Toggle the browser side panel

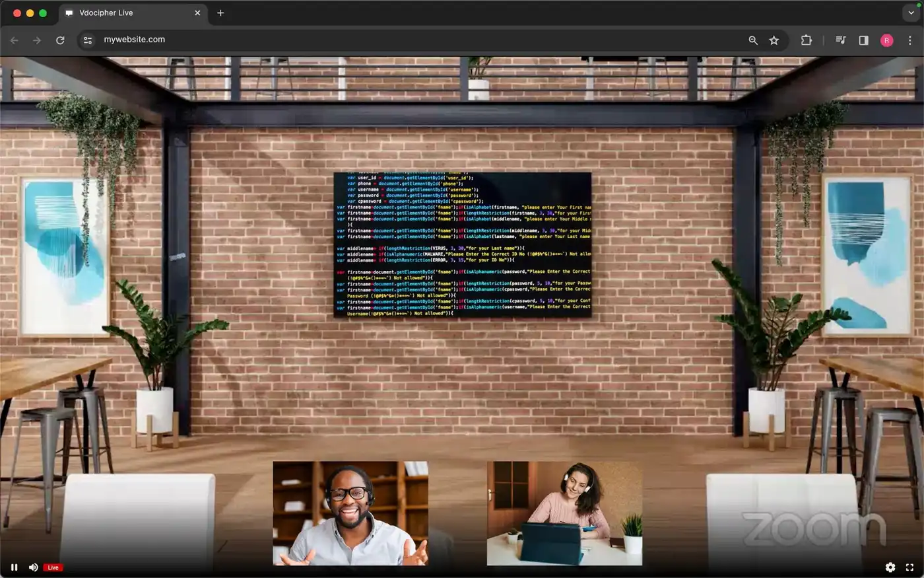pyautogui.click(x=863, y=40)
